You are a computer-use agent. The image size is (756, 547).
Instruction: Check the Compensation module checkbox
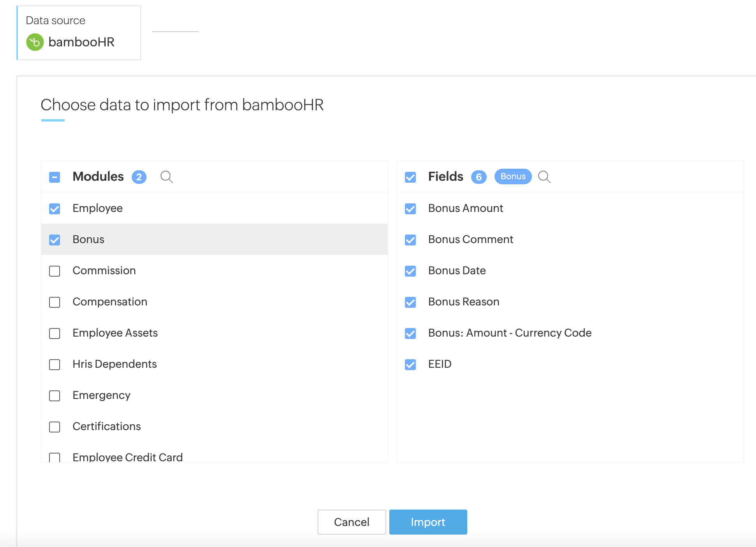coord(55,302)
